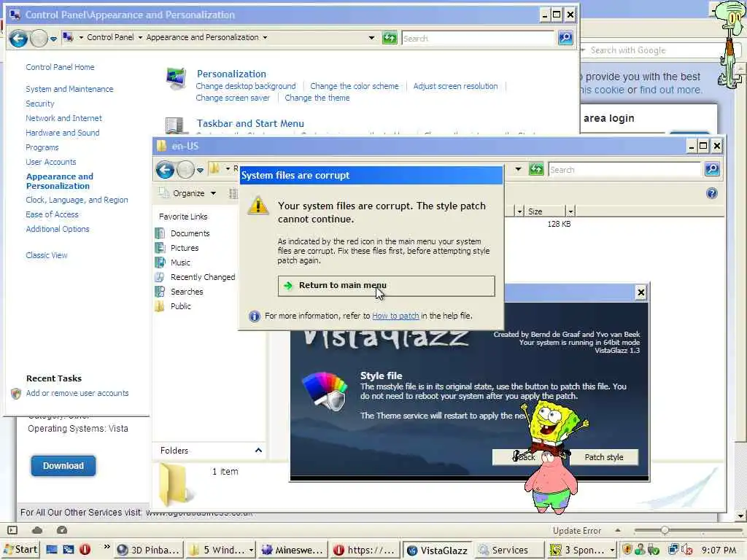Select Network and Internet category
The width and height of the screenshot is (747, 560).
[64, 118]
